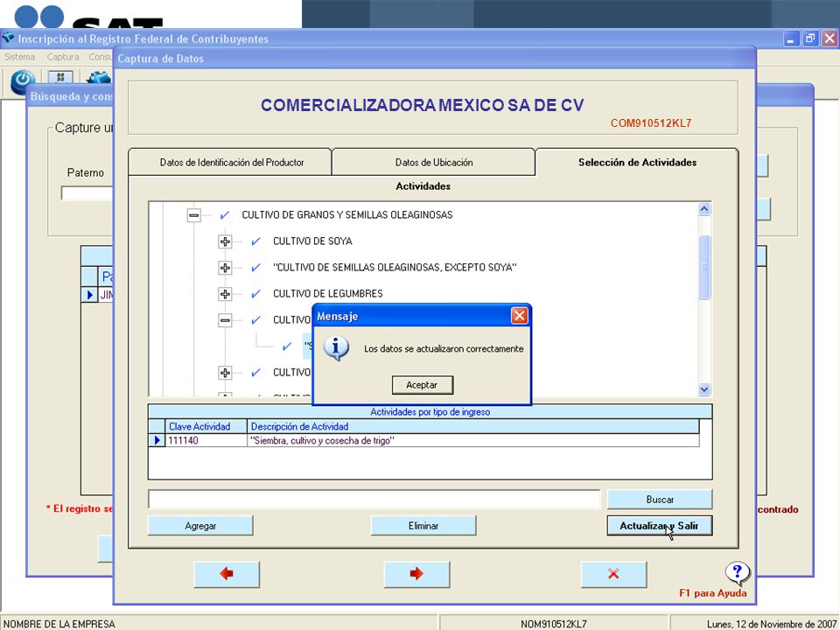Click the red X cancel button
Image resolution: width=840 pixels, height=630 pixels.
pos(614,574)
